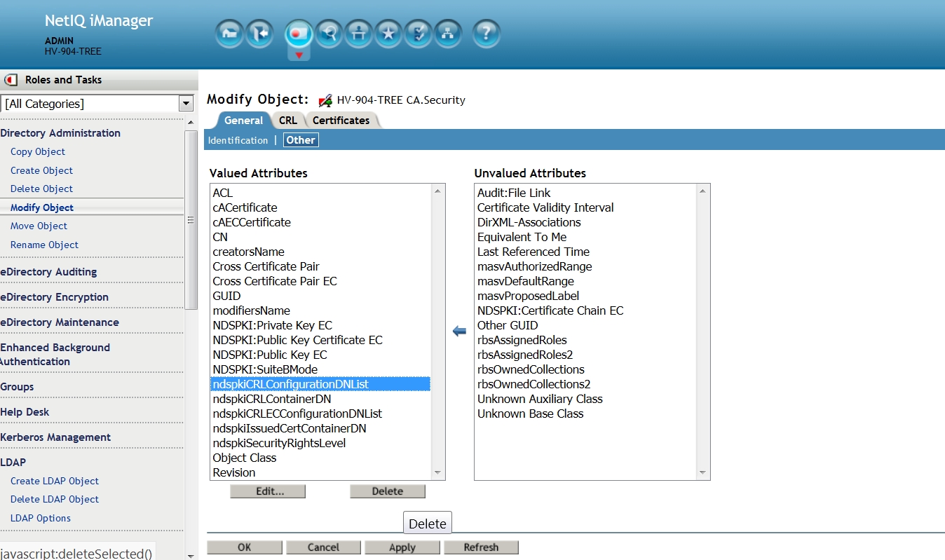
Task: Select ndspkiCRLConfigurationDNList attribute
Action: coord(320,384)
